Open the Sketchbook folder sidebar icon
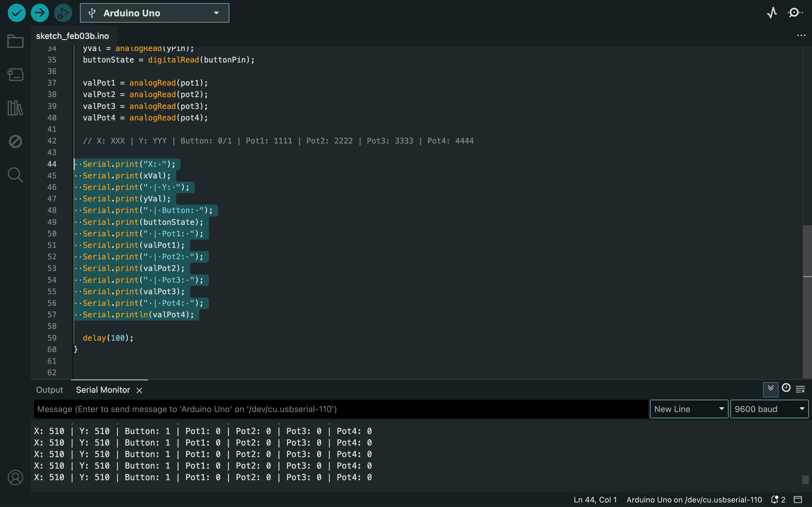This screenshot has width=812, height=507. 15,41
